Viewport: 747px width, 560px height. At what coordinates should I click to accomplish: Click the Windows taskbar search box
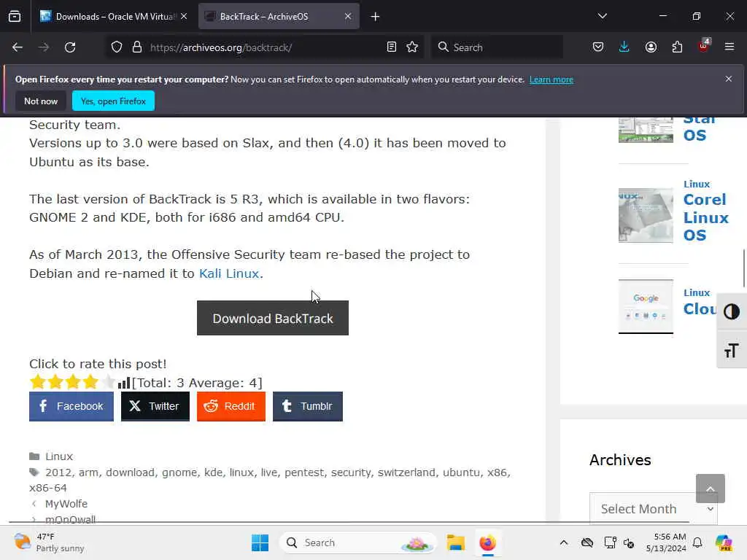(358, 542)
